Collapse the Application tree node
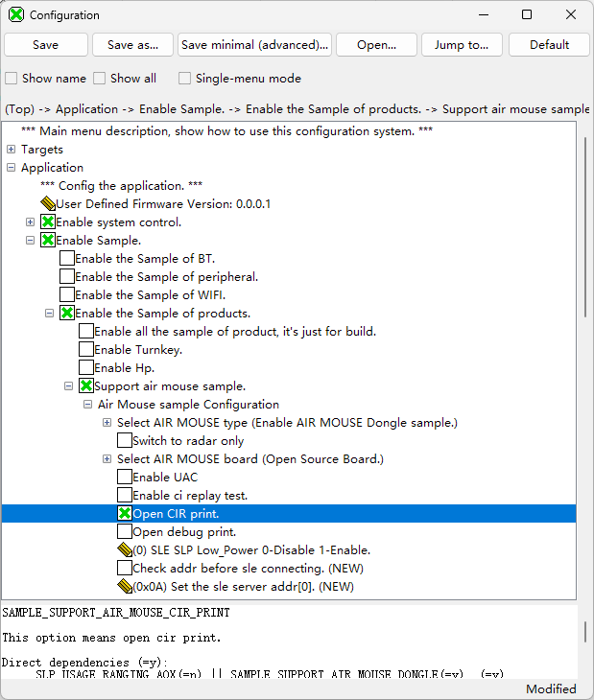Screen dimensions: 594x700 pyautogui.click(x=12, y=168)
